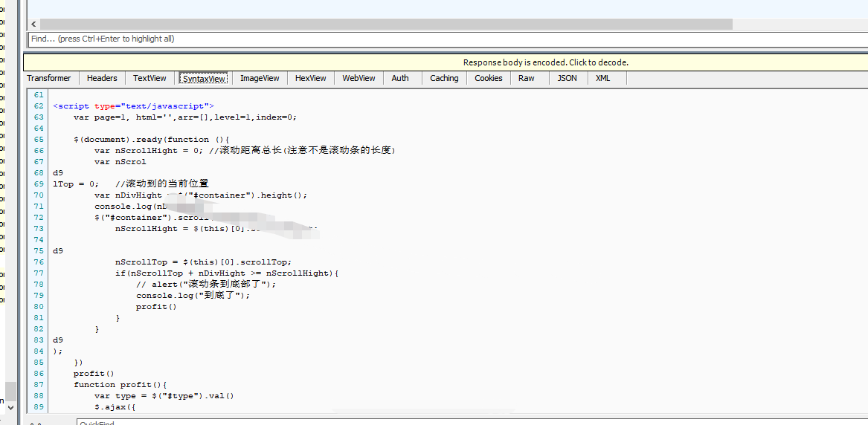The image size is (868, 425).
Task: Click the profit() call on line 86
Action: coord(94,373)
